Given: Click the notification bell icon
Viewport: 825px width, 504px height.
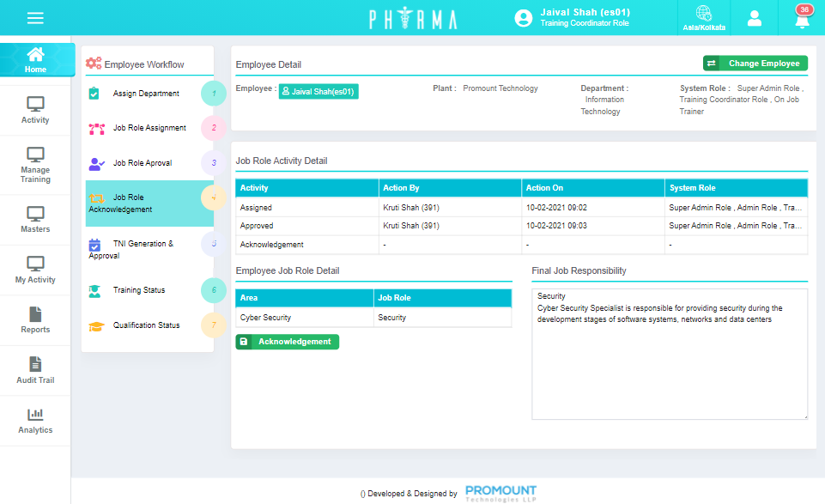Looking at the screenshot, I should [802, 19].
